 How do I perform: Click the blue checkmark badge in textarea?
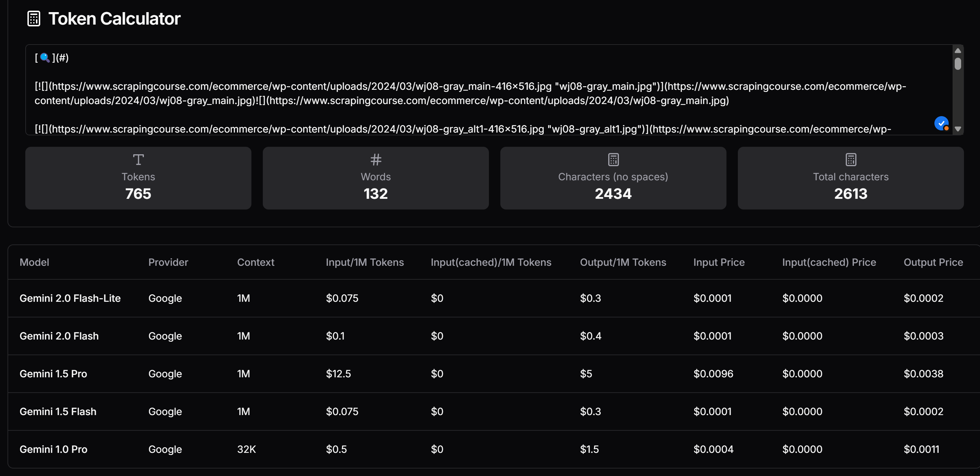pyautogui.click(x=941, y=123)
